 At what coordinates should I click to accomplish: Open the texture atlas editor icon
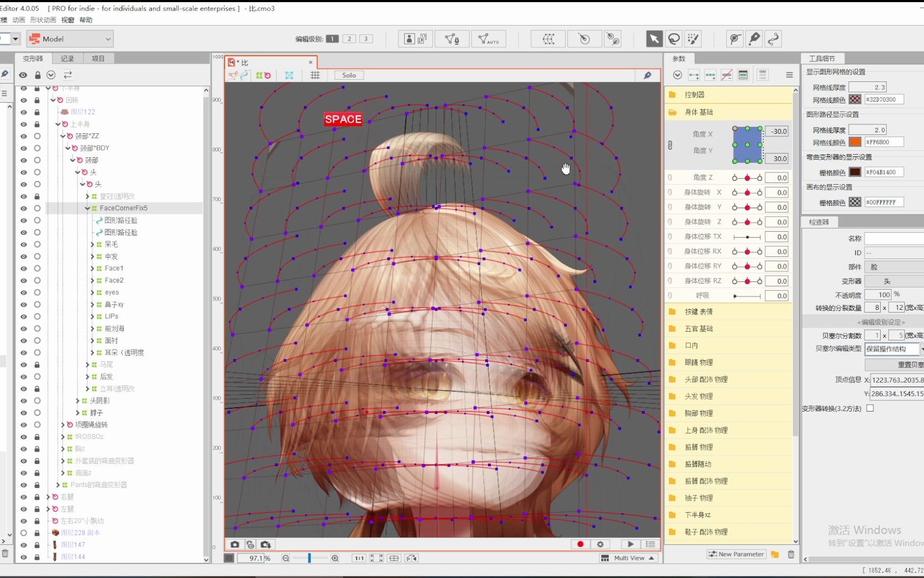[415, 39]
